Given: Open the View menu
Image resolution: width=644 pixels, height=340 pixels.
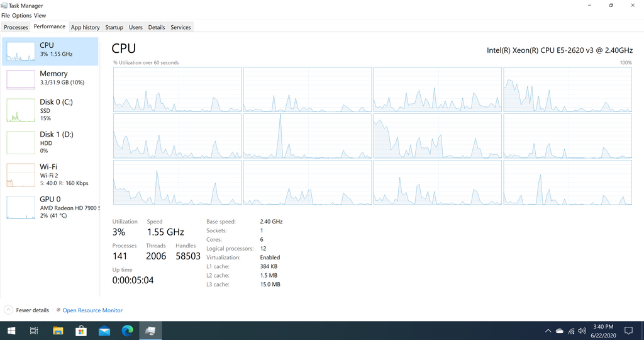Looking at the screenshot, I should [40, 16].
